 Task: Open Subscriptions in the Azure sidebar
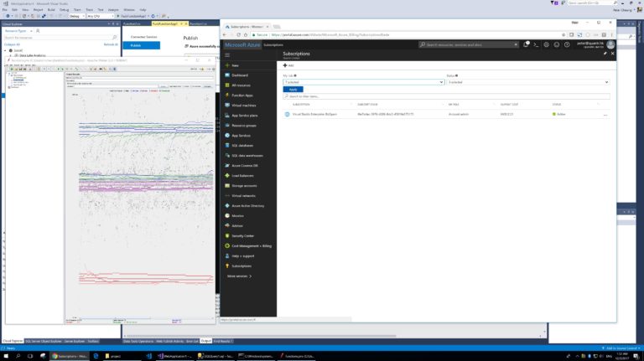click(241, 266)
